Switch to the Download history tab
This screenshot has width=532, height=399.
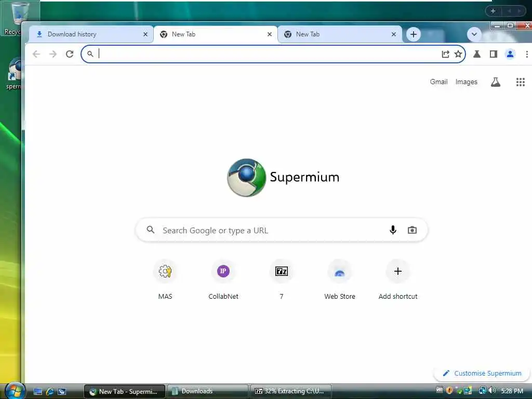coord(91,34)
